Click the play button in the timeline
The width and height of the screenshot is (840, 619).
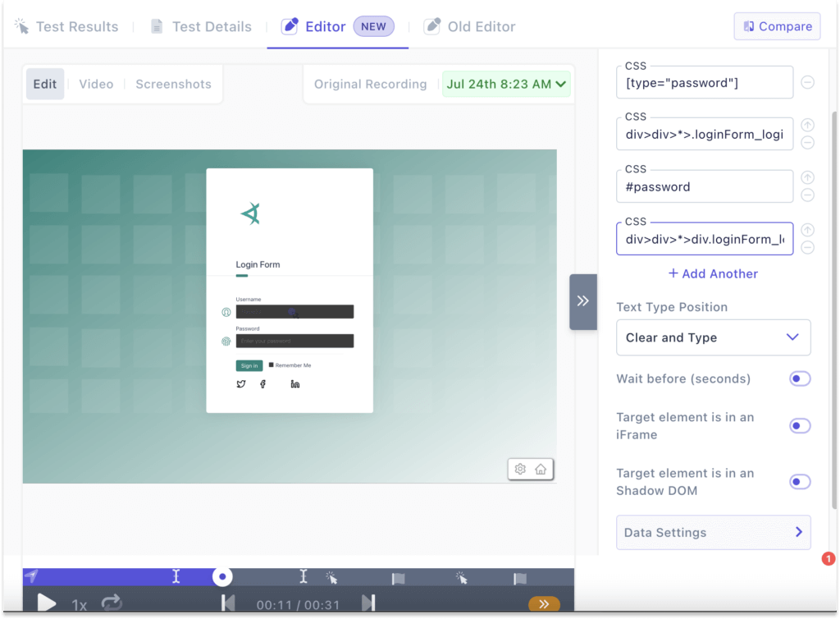(47, 604)
